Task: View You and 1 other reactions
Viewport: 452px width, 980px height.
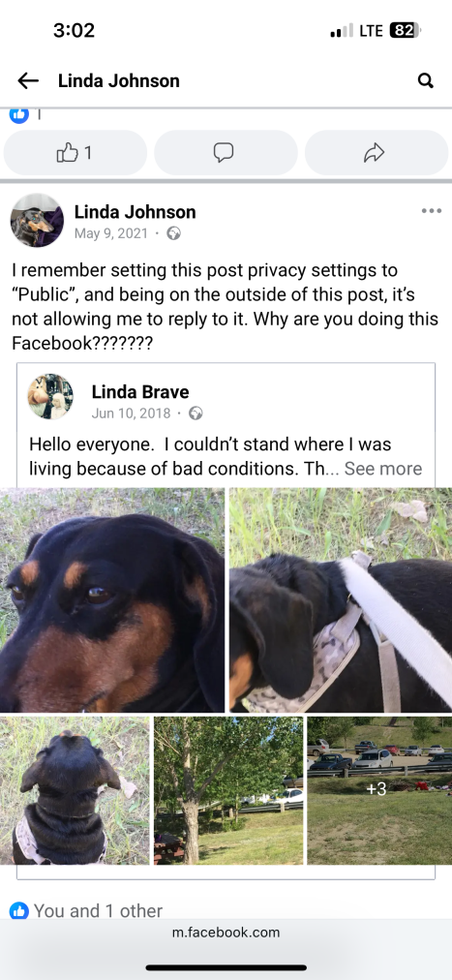Action: 98,910
